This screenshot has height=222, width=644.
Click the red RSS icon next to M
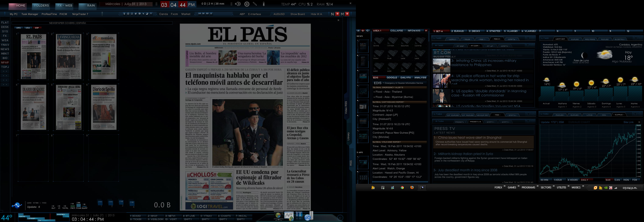pos(347,14)
